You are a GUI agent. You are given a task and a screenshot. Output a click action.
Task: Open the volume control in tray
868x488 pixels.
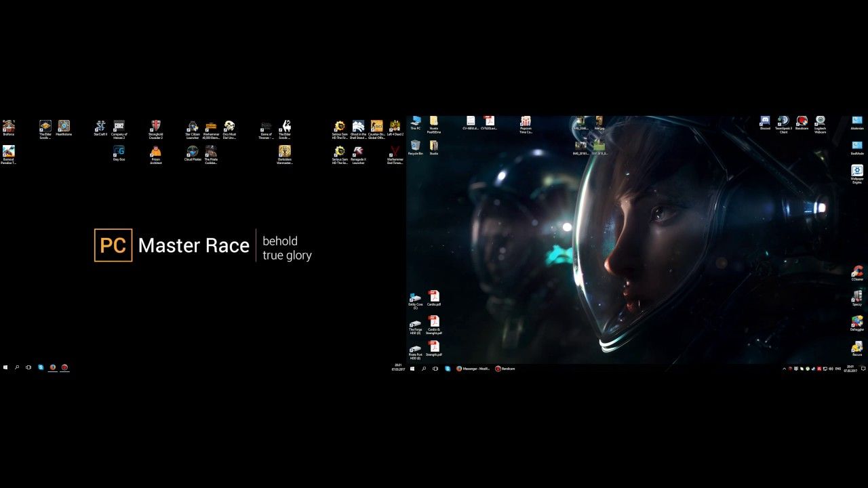pyautogui.click(x=831, y=369)
